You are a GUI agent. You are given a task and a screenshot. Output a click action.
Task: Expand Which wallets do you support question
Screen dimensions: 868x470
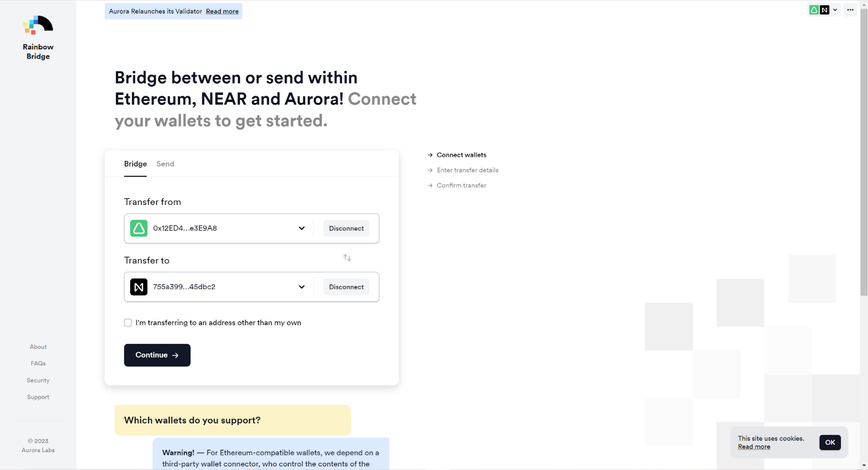point(233,420)
